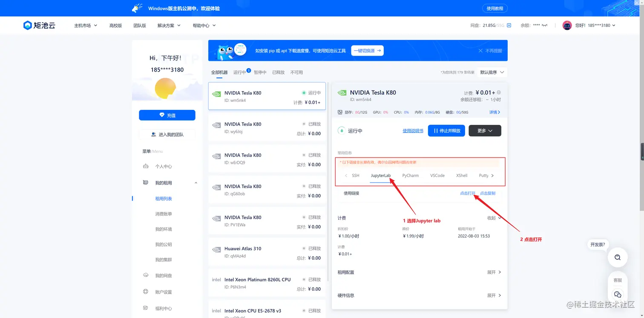Image resolution: width=644 pixels, height=318 pixels.
Task: Toggle the 余额 balance visibility eye icon
Action: point(544,26)
